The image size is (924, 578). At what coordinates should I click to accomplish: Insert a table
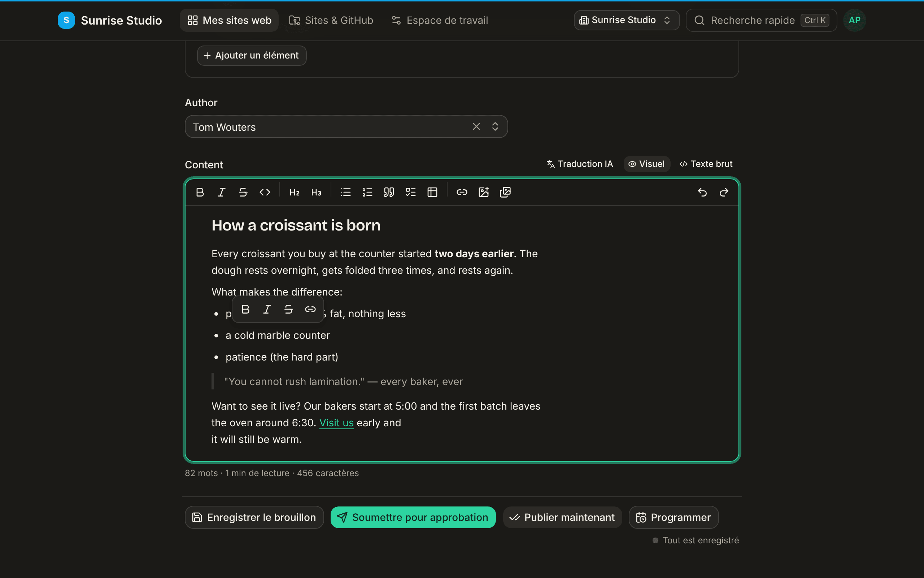[432, 192]
